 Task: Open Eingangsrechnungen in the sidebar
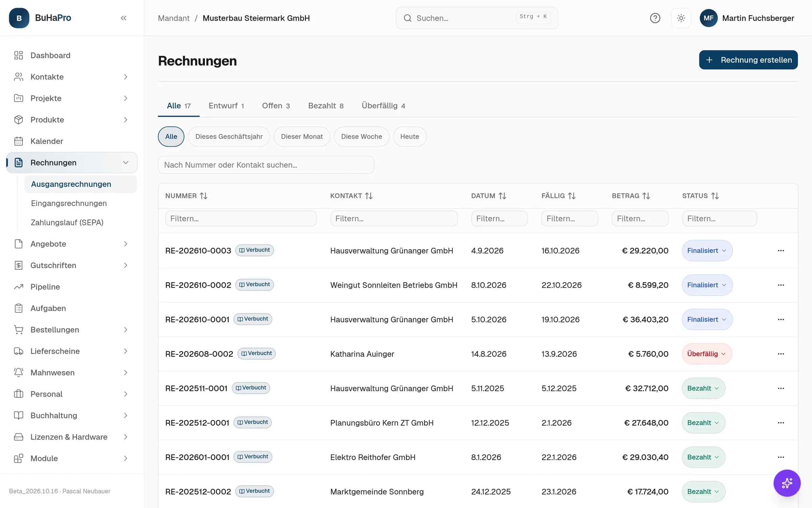point(81,203)
